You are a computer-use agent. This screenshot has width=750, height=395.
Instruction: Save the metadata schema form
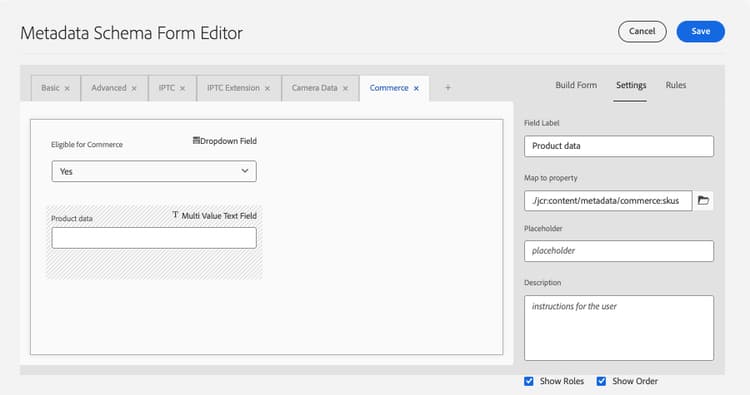click(701, 32)
